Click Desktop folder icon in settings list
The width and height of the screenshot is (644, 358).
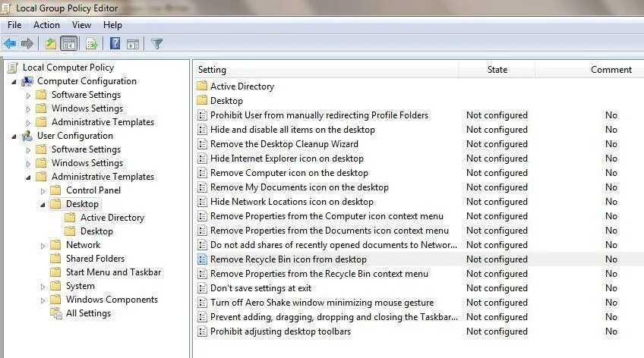point(202,100)
